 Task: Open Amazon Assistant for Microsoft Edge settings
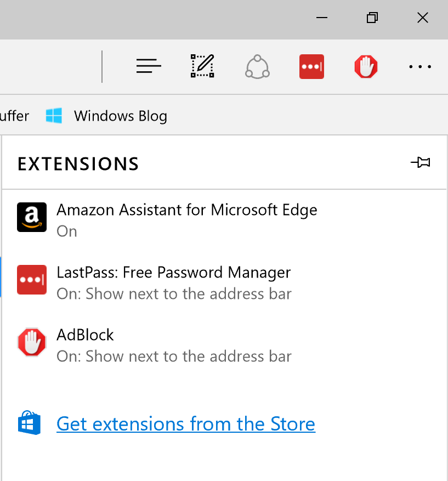[186, 210]
